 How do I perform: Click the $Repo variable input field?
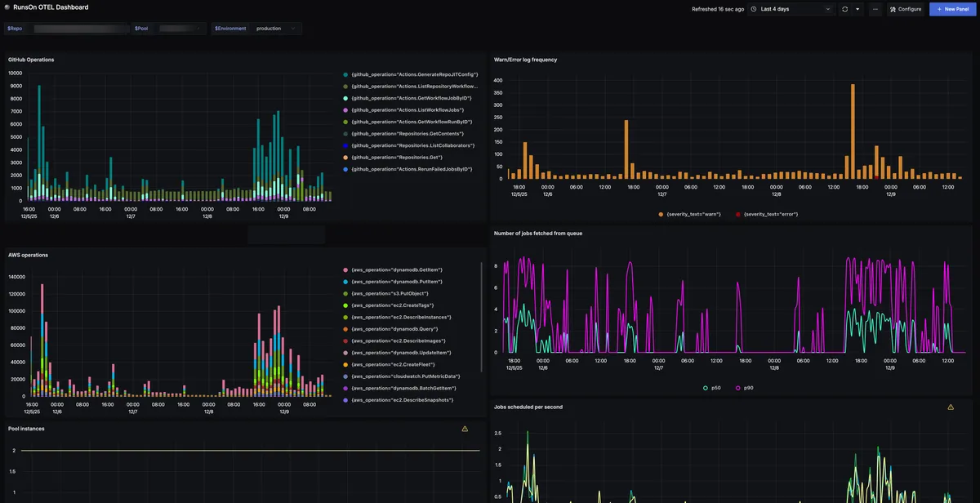pyautogui.click(x=78, y=28)
